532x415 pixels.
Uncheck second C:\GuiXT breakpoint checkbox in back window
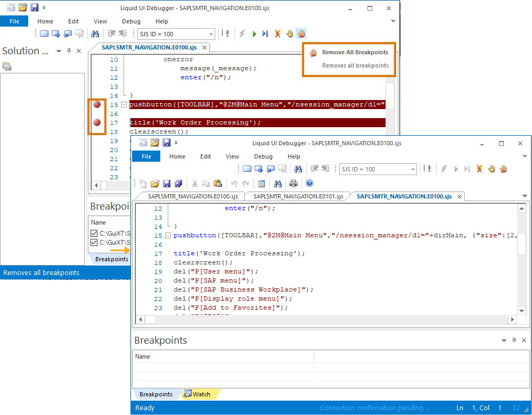[94, 243]
